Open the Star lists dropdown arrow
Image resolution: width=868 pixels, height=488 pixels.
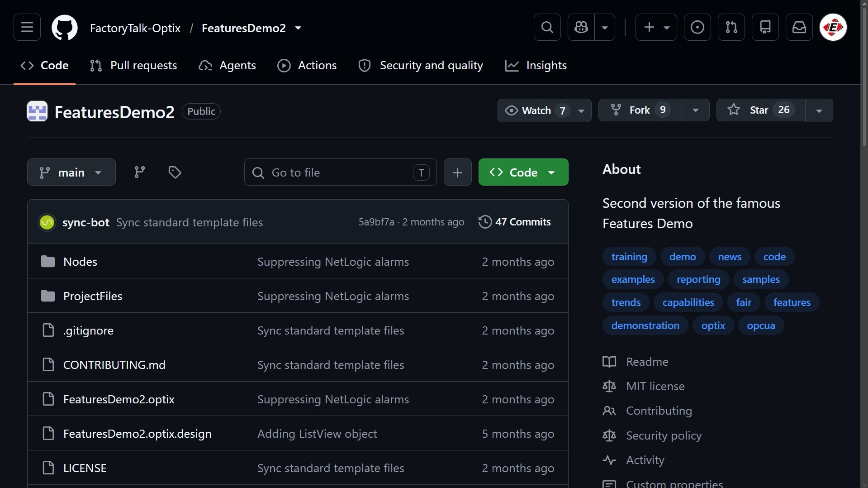point(819,110)
